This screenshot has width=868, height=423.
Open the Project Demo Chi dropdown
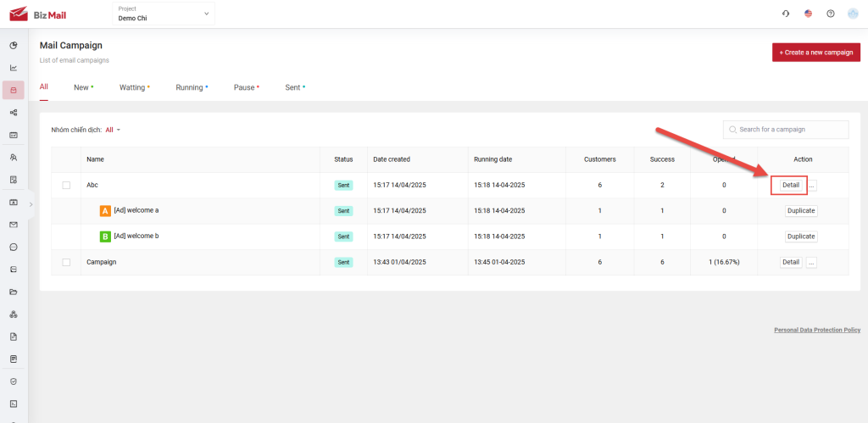click(164, 14)
